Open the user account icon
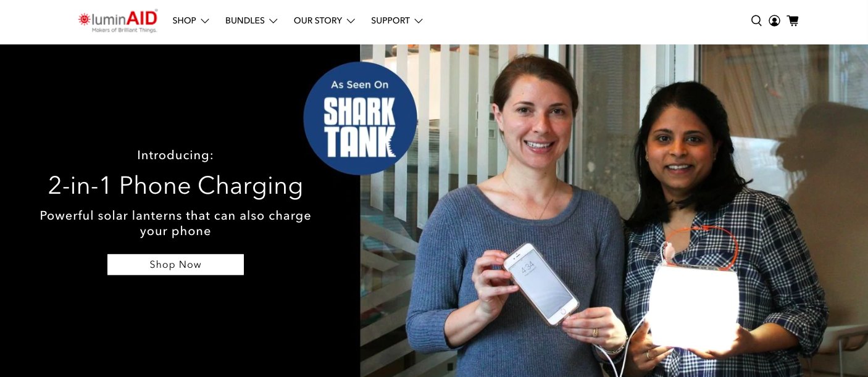This screenshot has height=377, width=868. (x=774, y=21)
